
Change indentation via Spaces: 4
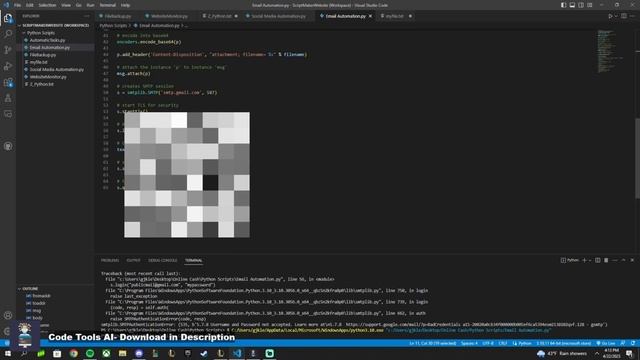tap(469, 344)
